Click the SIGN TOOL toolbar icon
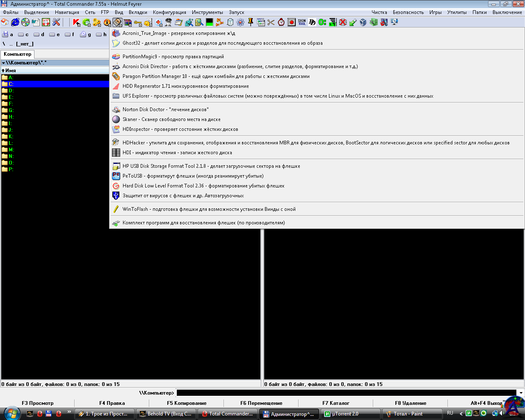 302,22
